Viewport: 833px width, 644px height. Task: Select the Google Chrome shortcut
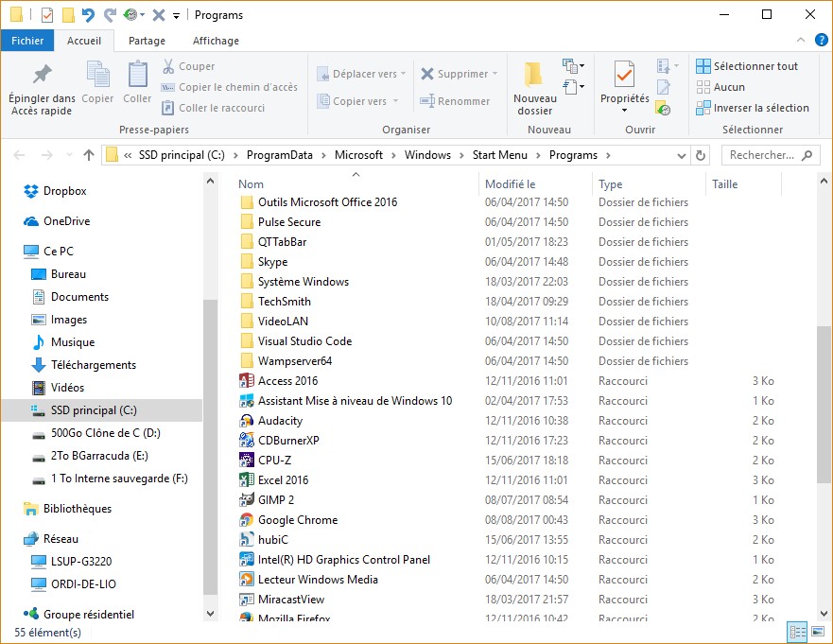(x=297, y=520)
